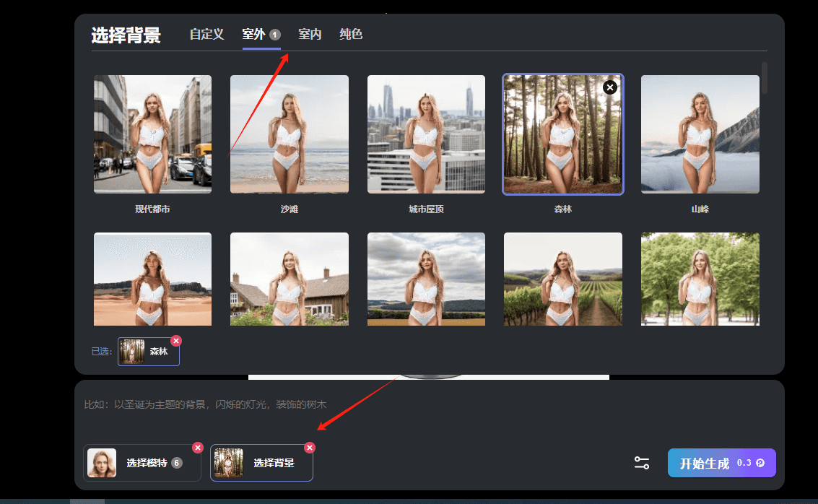Image resolution: width=818 pixels, height=504 pixels.
Task: Click the 室外 selection count badge
Action: [275, 35]
